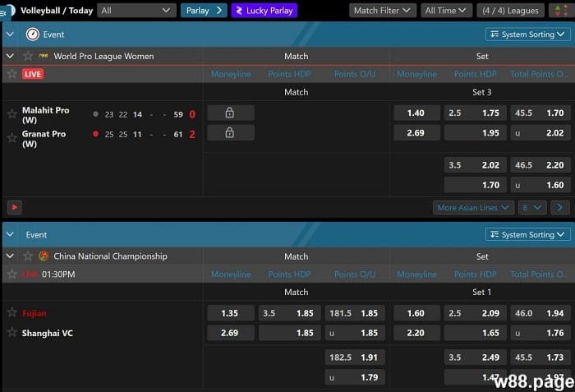Collapse the China National Championship league
This screenshot has width=575, height=392.
[x=10, y=256]
